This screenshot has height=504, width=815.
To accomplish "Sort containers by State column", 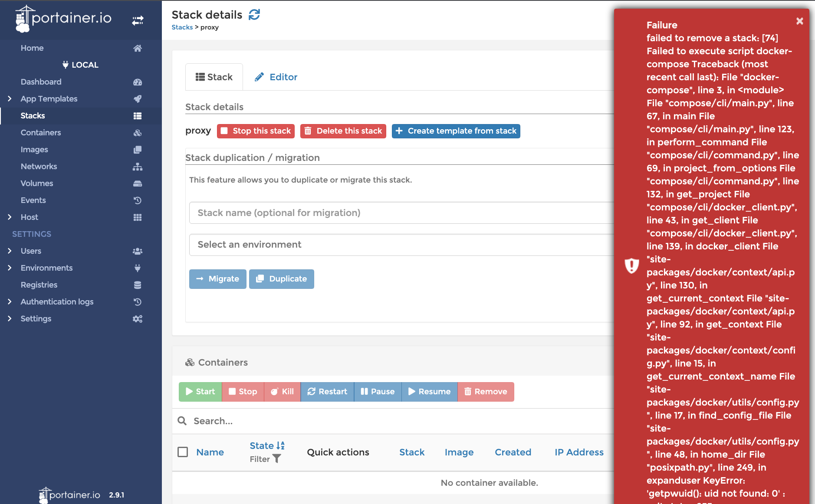I will (267, 445).
